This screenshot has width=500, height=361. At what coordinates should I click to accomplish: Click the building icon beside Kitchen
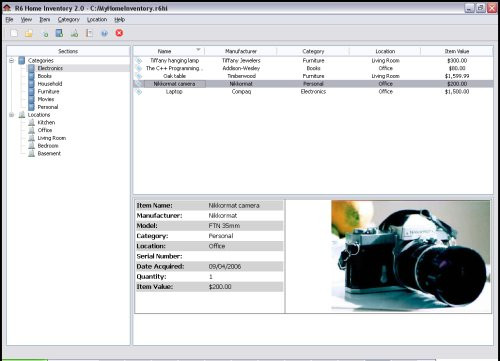31,122
